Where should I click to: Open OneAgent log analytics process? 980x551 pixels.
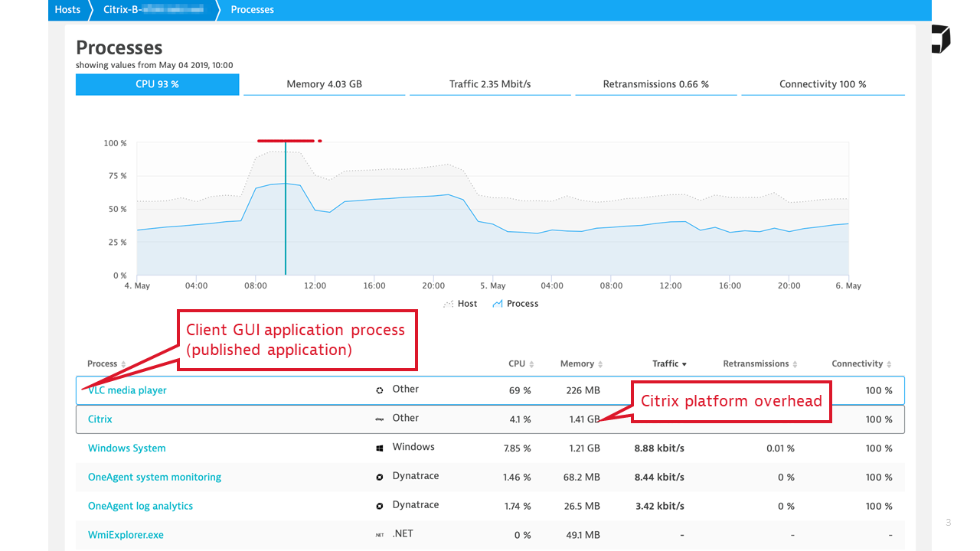[x=141, y=507]
